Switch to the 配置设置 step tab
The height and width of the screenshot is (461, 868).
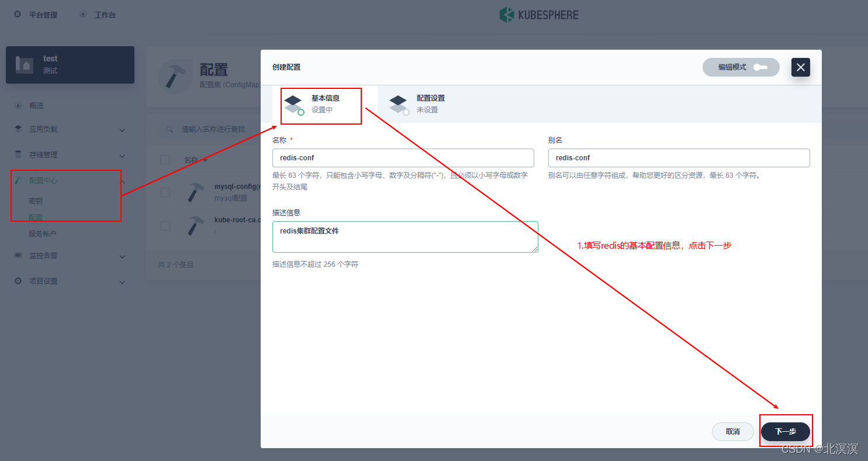(430, 104)
